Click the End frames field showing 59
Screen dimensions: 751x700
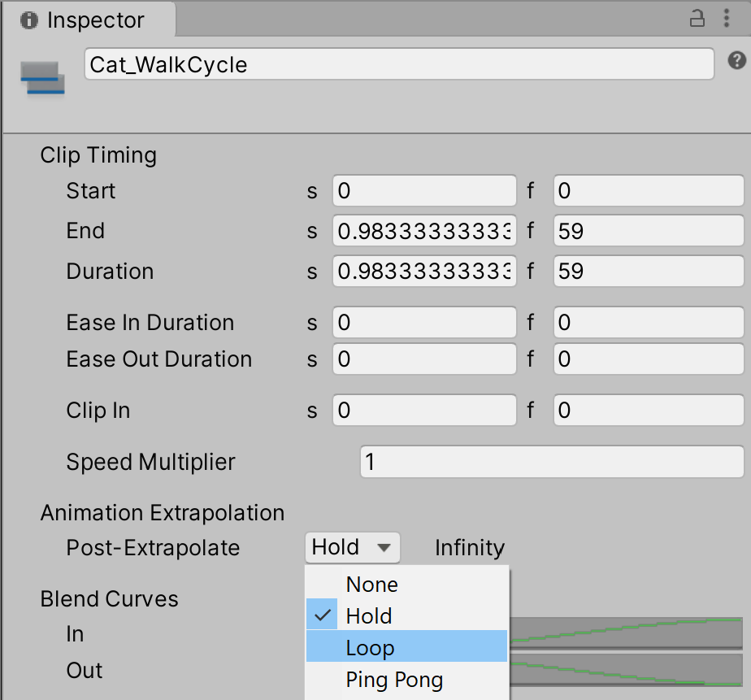tap(648, 231)
